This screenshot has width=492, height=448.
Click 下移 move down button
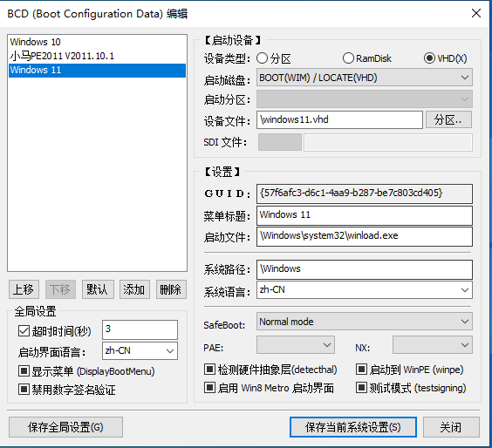click(x=60, y=289)
